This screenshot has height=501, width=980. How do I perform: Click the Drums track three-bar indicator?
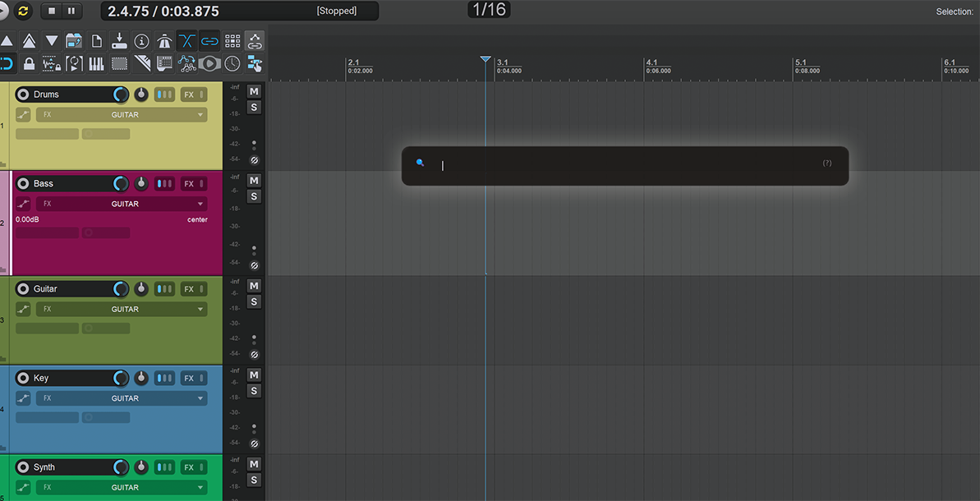click(164, 95)
